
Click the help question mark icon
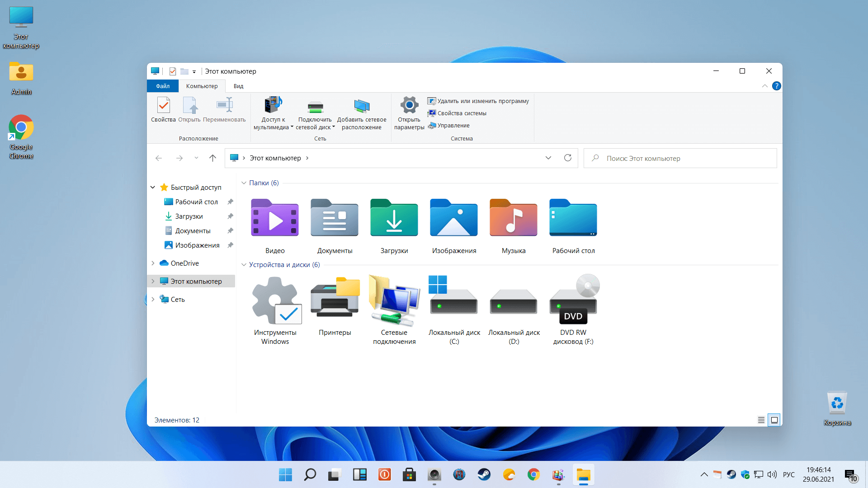click(x=777, y=86)
